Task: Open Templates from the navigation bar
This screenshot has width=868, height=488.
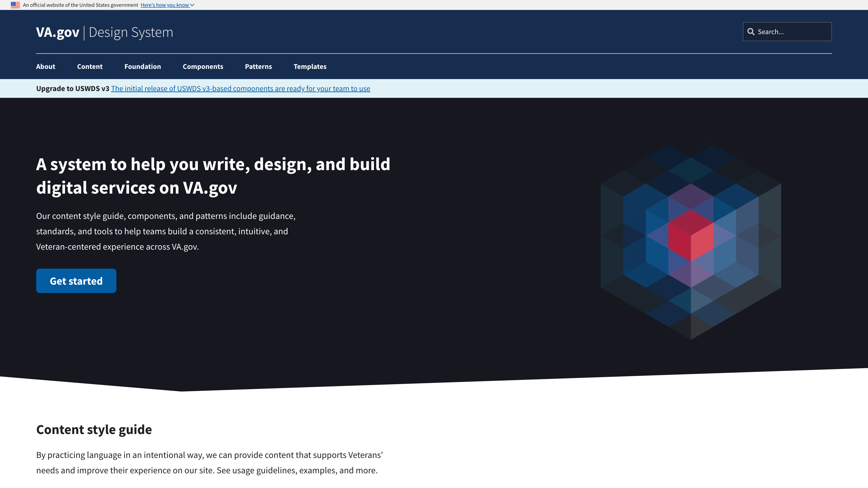Action: click(x=310, y=66)
